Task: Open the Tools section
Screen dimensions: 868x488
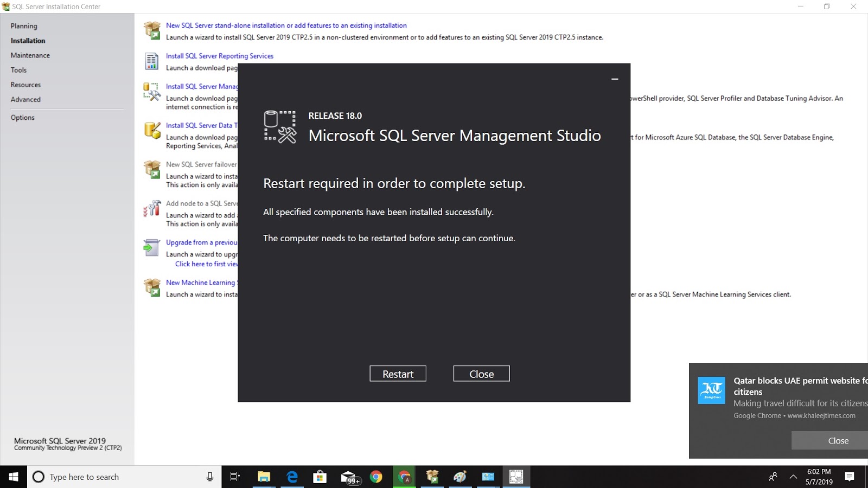Action: tap(18, 70)
